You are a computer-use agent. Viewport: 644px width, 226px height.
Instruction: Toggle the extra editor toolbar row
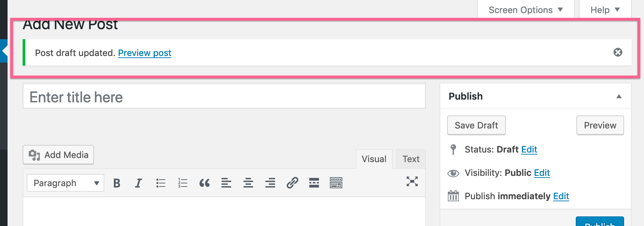click(336, 183)
